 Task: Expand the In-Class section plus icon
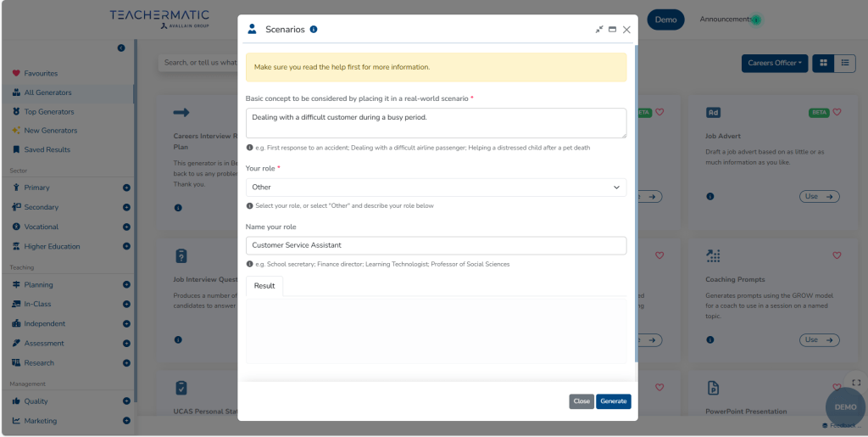[x=126, y=304]
